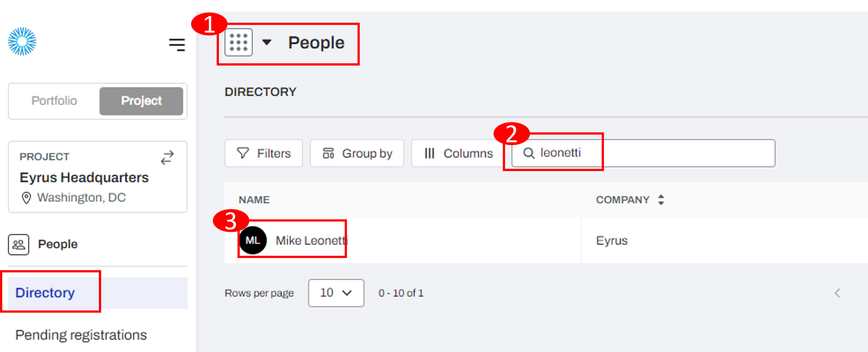Select Directory in the sidebar
This screenshot has height=352, width=868.
click(x=45, y=293)
